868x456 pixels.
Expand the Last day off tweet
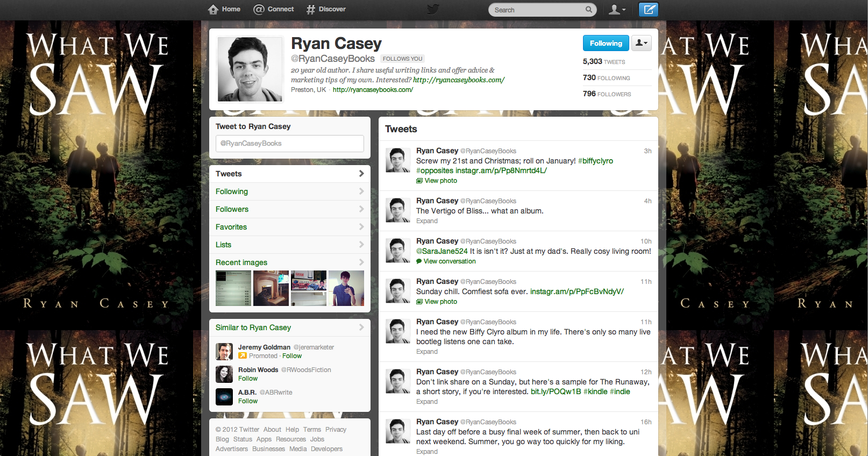click(427, 452)
